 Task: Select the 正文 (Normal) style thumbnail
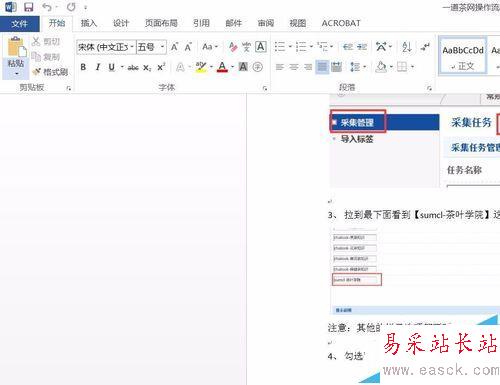click(463, 57)
